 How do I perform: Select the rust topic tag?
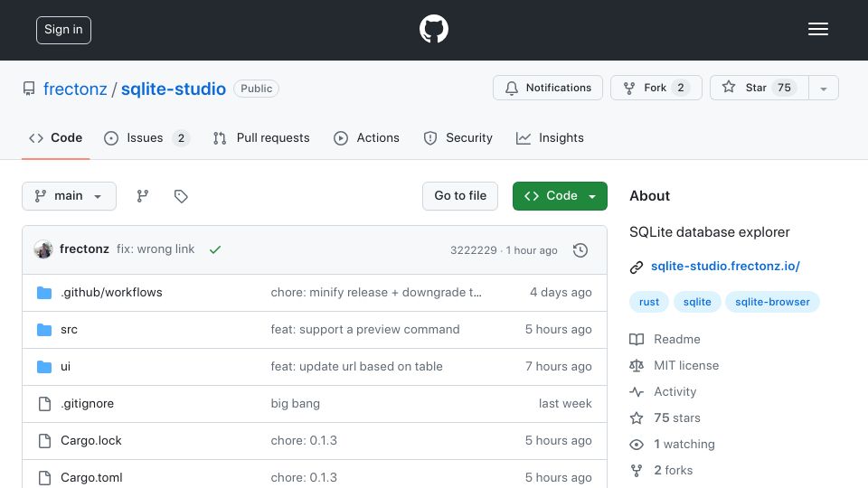click(649, 302)
